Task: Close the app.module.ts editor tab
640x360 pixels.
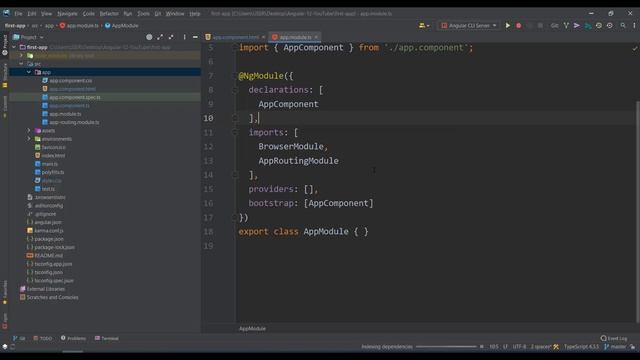Action: tap(316, 37)
